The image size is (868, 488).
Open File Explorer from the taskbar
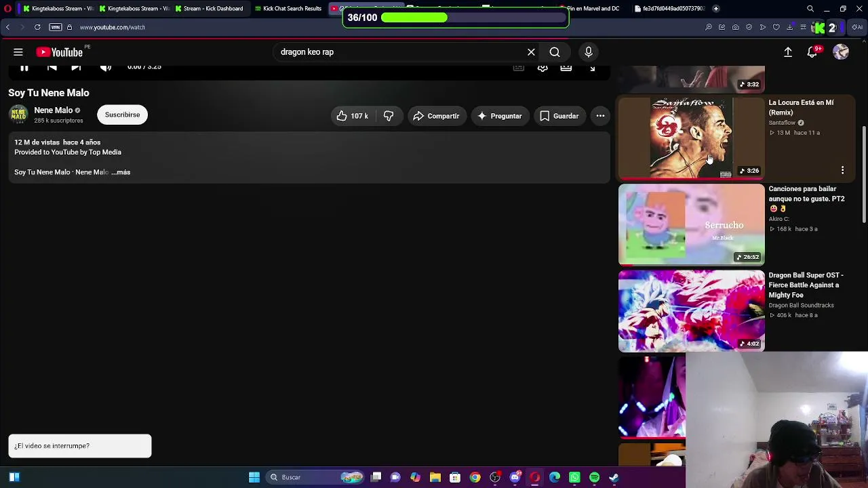435,477
